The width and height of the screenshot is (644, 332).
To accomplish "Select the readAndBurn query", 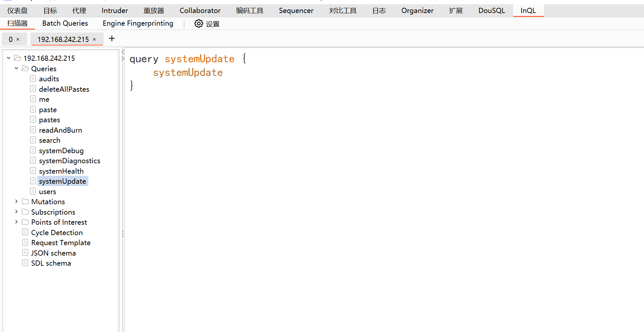I will click(60, 130).
